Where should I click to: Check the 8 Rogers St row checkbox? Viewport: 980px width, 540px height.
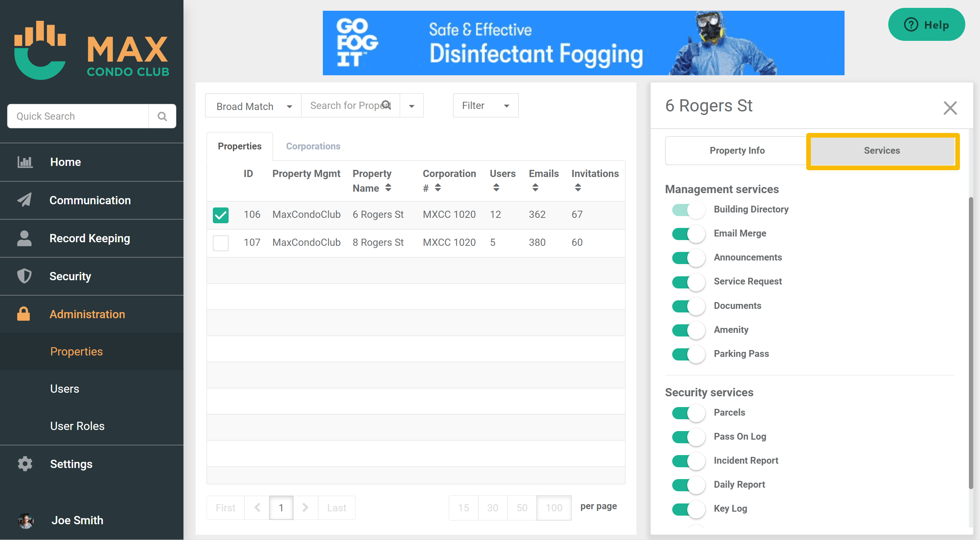click(221, 243)
